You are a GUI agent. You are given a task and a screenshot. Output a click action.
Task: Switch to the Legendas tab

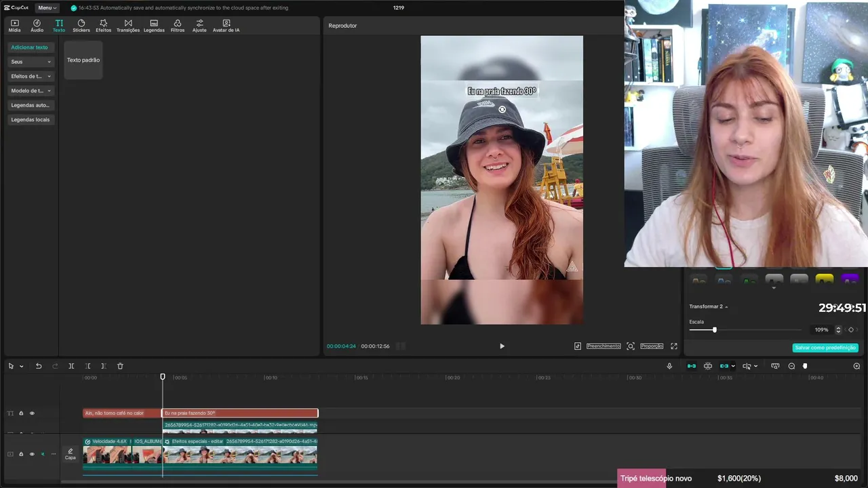(154, 26)
